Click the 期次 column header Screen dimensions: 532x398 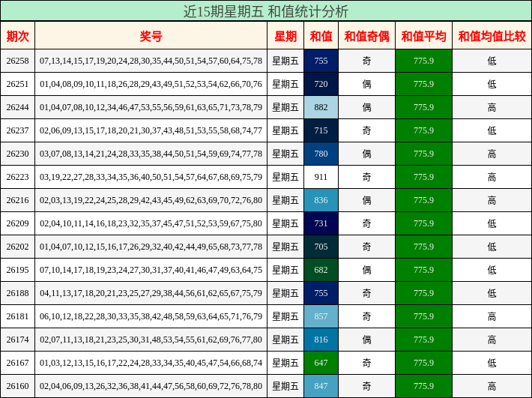pos(18,36)
